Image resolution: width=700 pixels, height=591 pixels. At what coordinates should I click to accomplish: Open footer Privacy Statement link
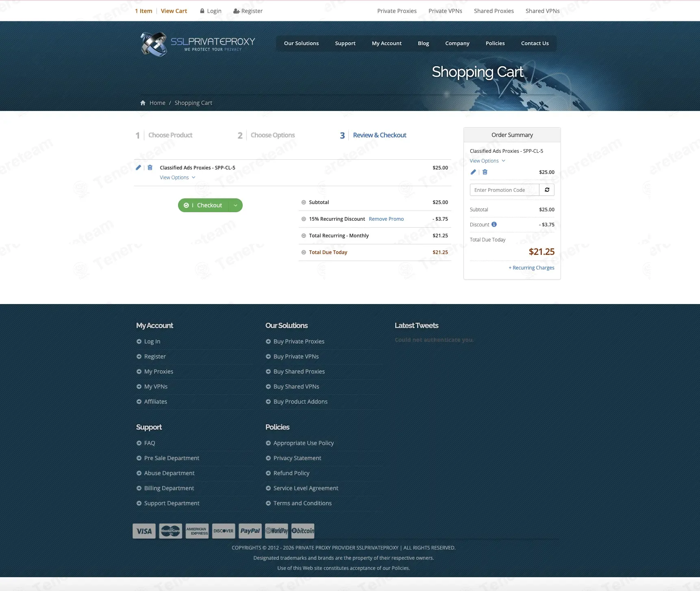click(297, 458)
